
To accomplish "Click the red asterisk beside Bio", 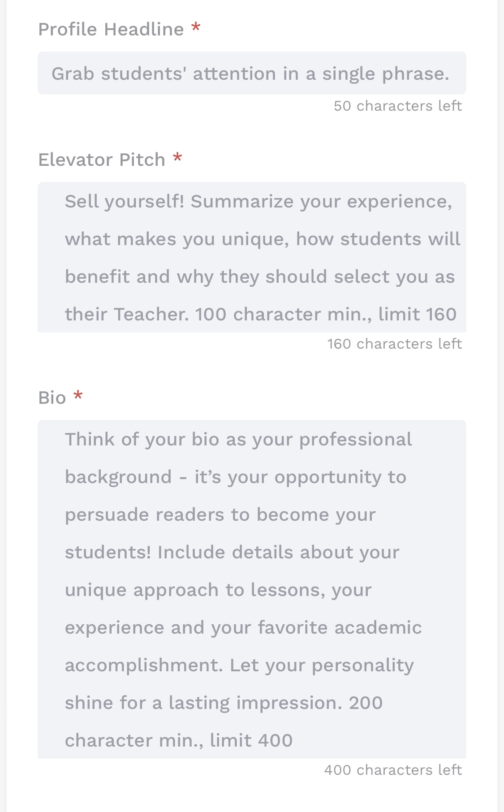I will [78, 397].
